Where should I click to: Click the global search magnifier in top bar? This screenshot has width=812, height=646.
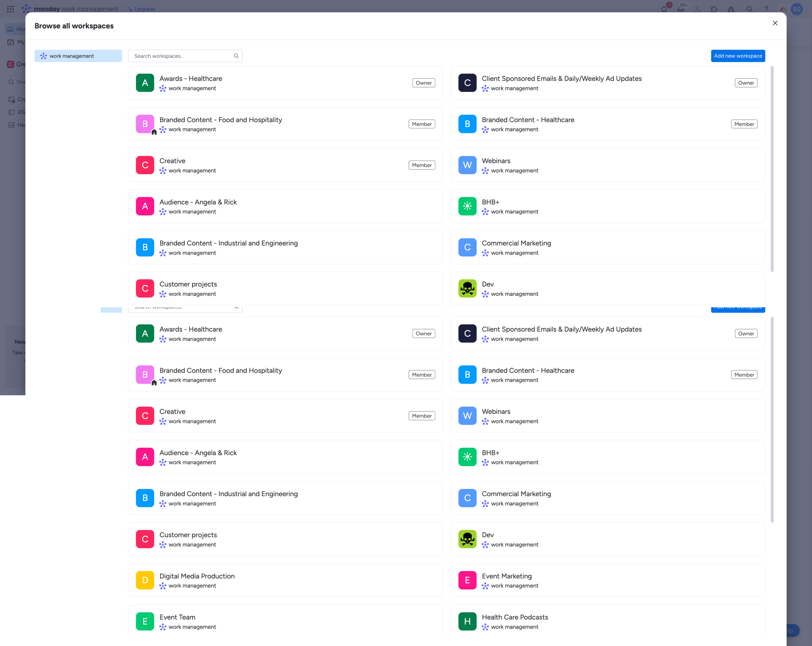[749, 9]
